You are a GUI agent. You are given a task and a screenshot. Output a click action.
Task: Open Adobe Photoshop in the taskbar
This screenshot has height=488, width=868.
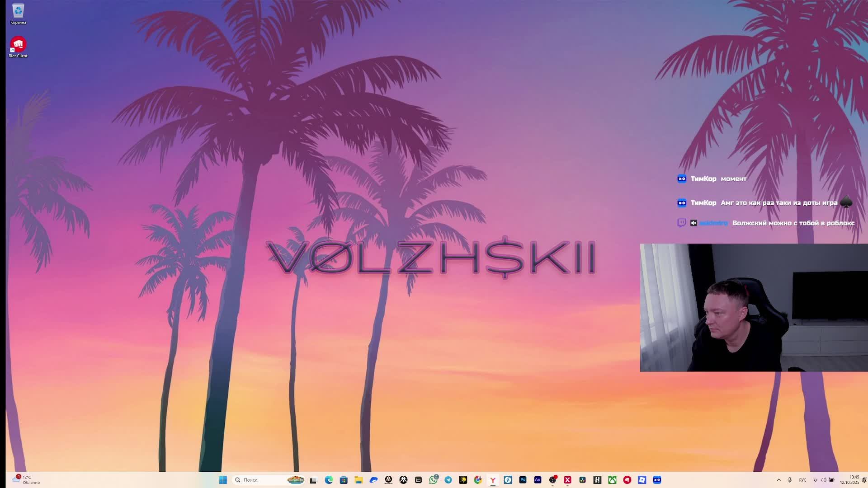523,480
